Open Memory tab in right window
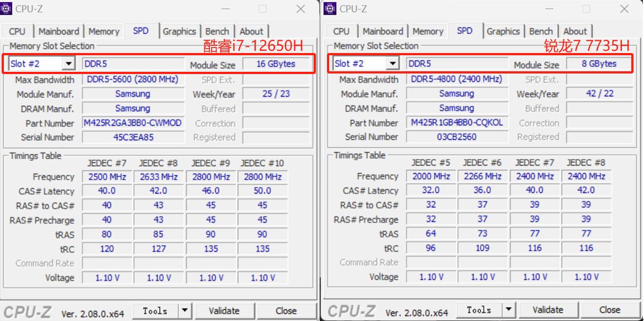 click(x=428, y=31)
